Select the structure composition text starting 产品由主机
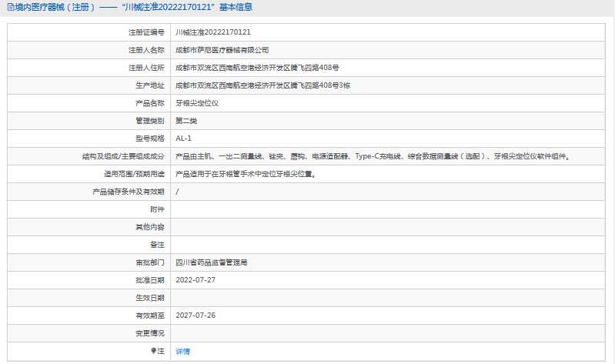This screenshot has height=364, width=615. point(373,156)
